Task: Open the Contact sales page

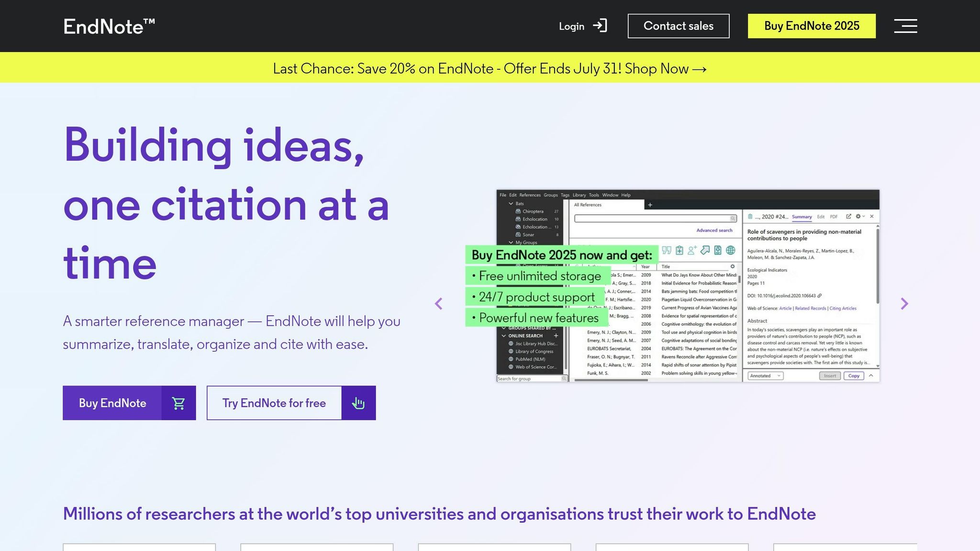Action: (x=679, y=26)
